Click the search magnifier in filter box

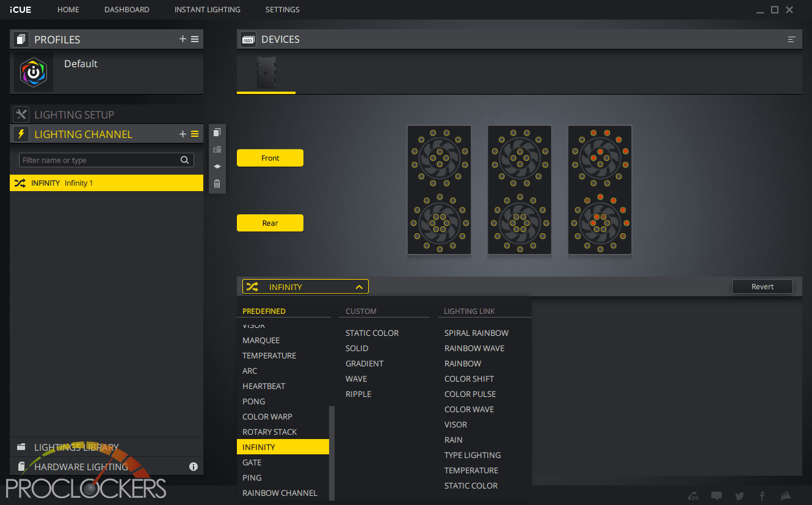pos(185,160)
